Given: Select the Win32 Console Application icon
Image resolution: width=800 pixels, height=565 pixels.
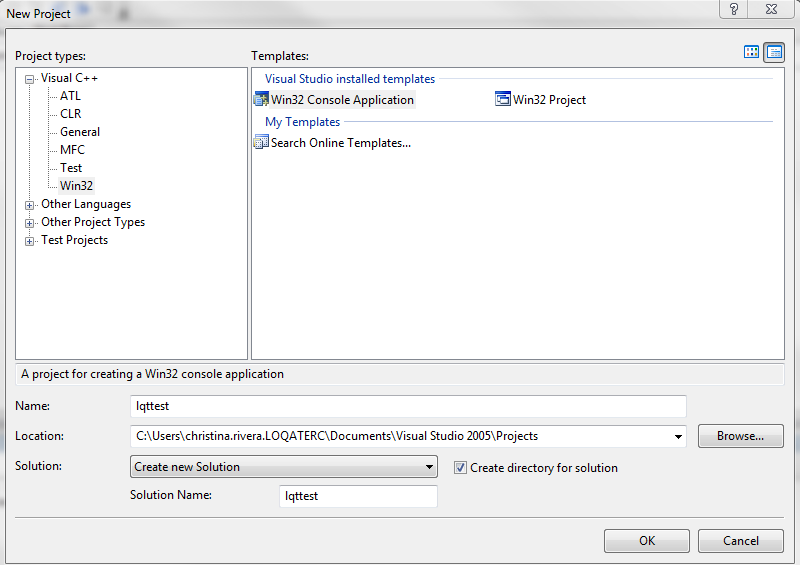Looking at the screenshot, I should tap(261, 99).
